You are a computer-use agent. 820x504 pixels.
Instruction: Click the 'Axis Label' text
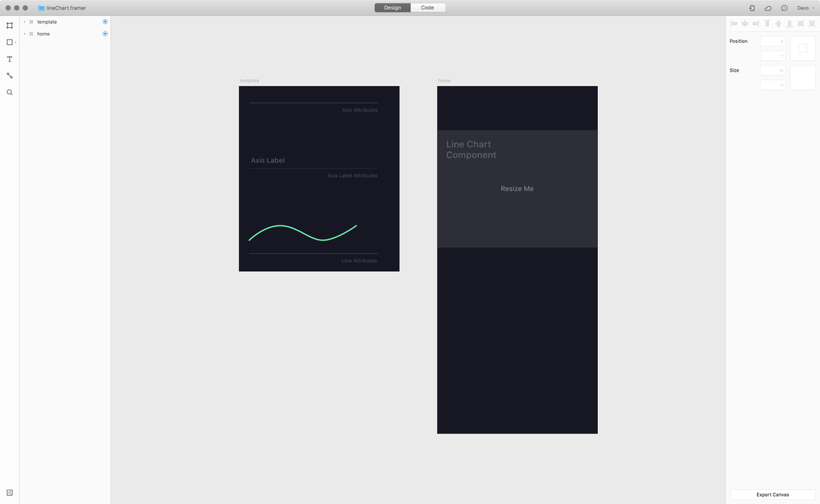tap(268, 160)
